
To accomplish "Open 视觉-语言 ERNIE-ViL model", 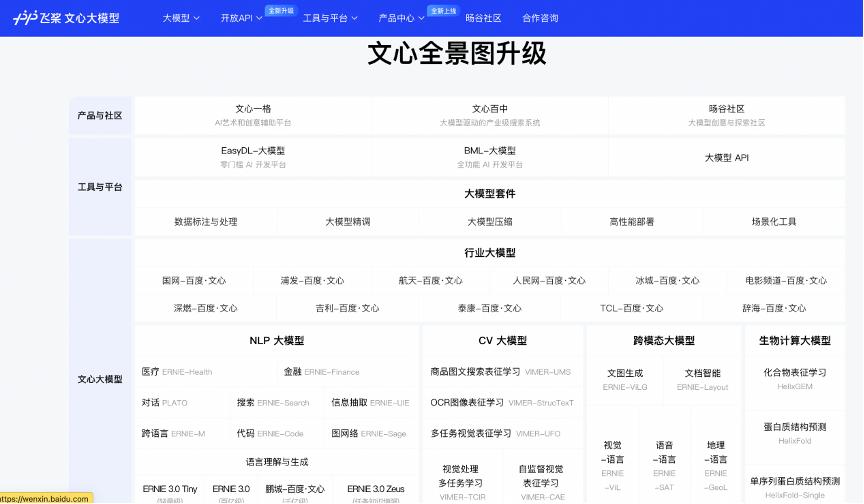I will pos(612,465).
